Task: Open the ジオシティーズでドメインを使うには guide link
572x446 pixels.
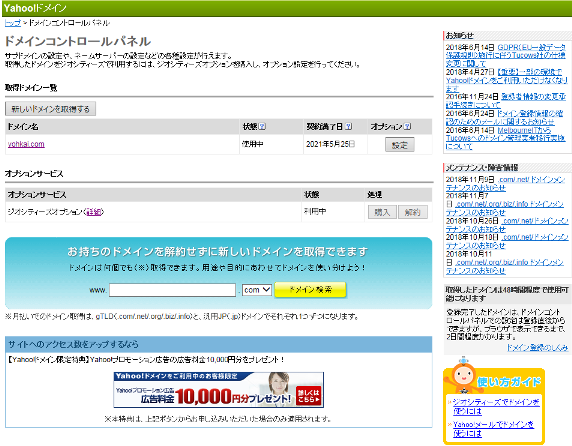Action: pos(496,407)
